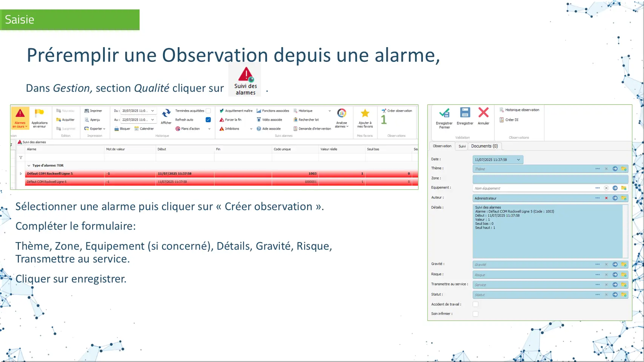This screenshot has width=644, height=362.
Task: Click Enregistrer Fermer in the Validation group
Action: 444,113
